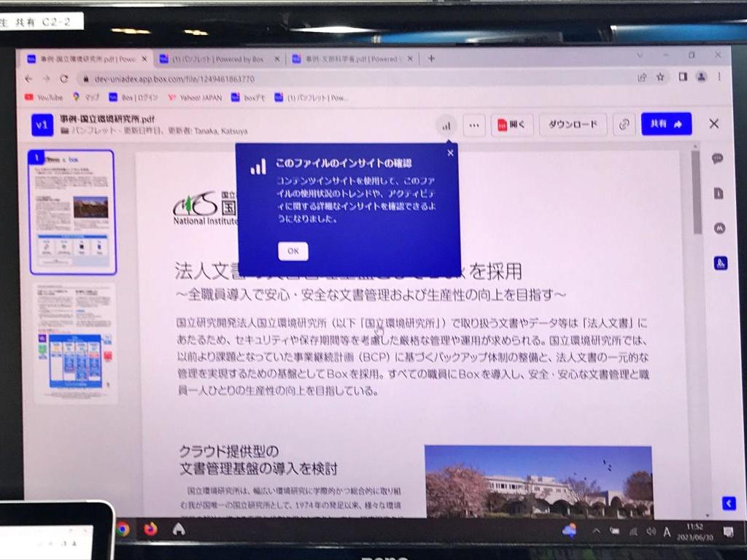
Task: Select page 1 thumbnail
Action: [x=72, y=212]
